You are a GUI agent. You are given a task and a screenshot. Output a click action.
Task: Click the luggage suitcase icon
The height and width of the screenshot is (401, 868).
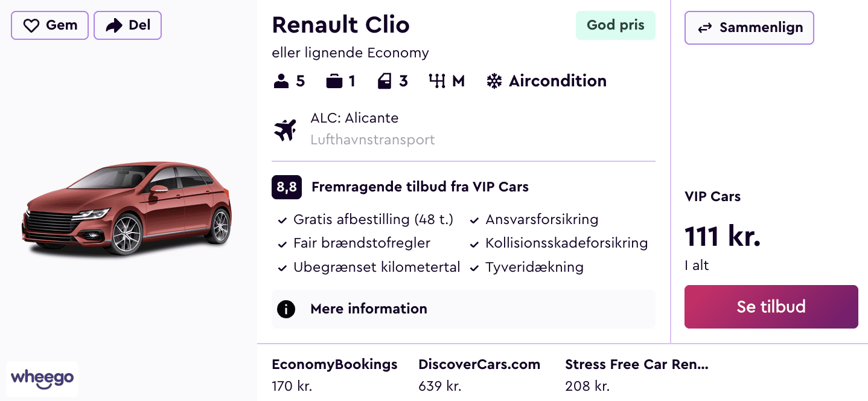[x=334, y=82]
